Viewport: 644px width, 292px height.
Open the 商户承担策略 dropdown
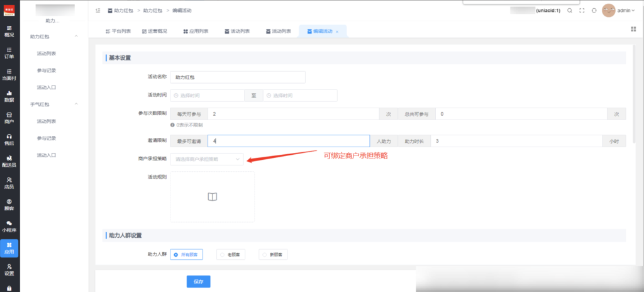tap(207, 159)
